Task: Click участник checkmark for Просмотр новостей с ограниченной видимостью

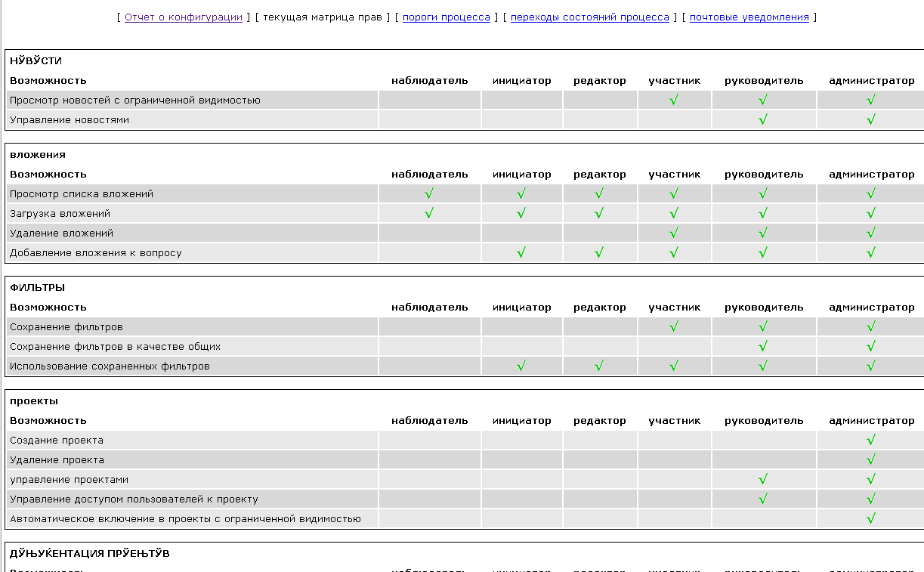Action: pos(674,100)
